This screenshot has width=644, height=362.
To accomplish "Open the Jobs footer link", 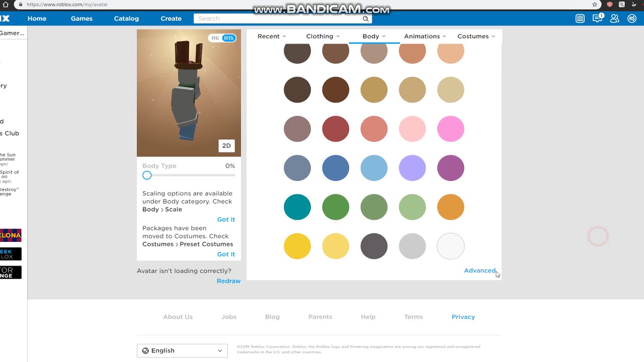I will 229,317.
